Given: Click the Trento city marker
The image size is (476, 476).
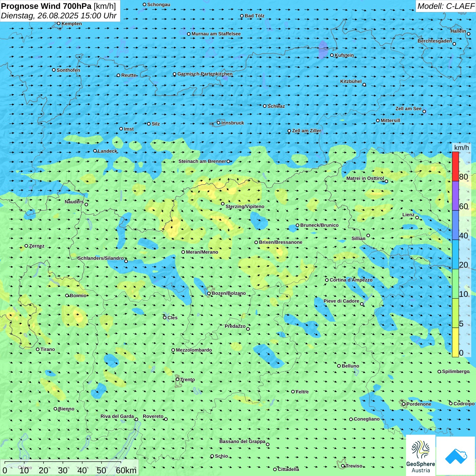Looking at the screenshot, I should pyautogui.click(x=177, y=379).
